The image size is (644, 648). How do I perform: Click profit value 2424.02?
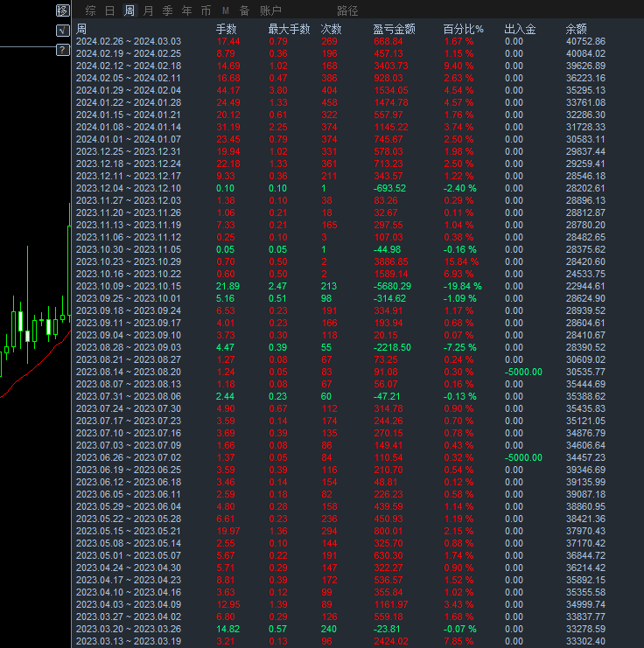391,641
